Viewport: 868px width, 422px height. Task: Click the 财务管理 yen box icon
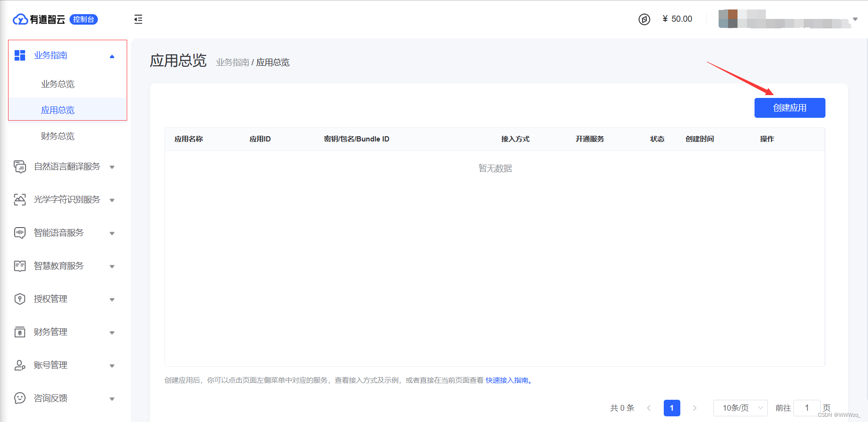tap(20, 332)
